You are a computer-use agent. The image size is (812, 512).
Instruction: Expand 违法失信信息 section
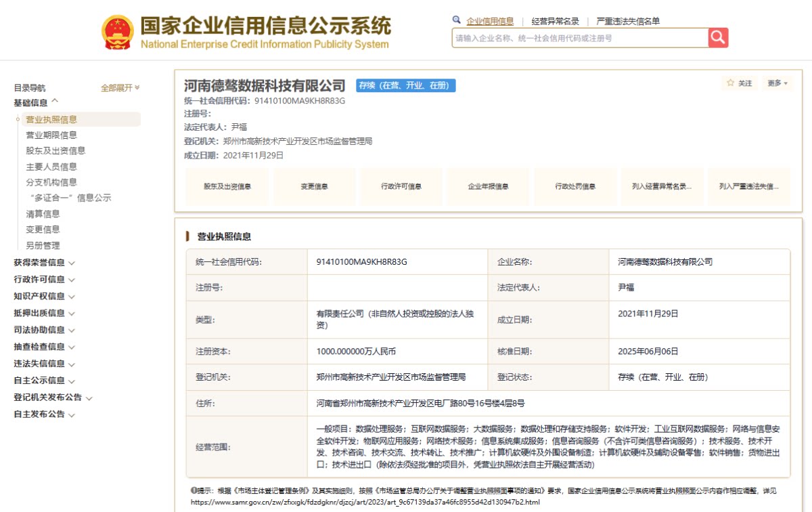coord(44,364)
